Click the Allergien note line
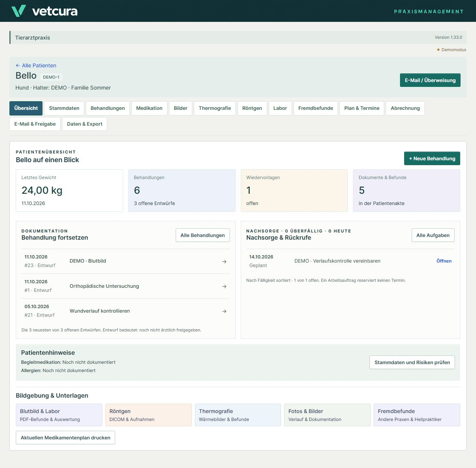The width and height of the screenshot is (476, 468). point(58,371)
